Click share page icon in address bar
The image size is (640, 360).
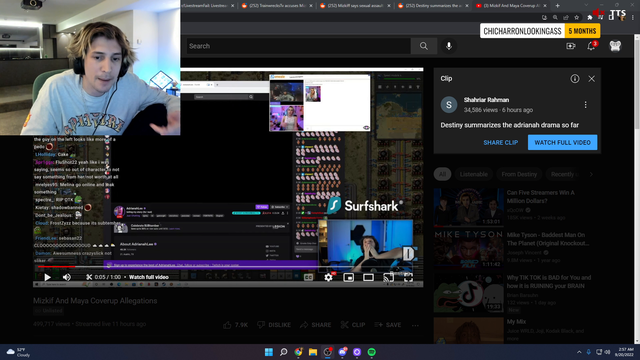click(x=566, y=18)
